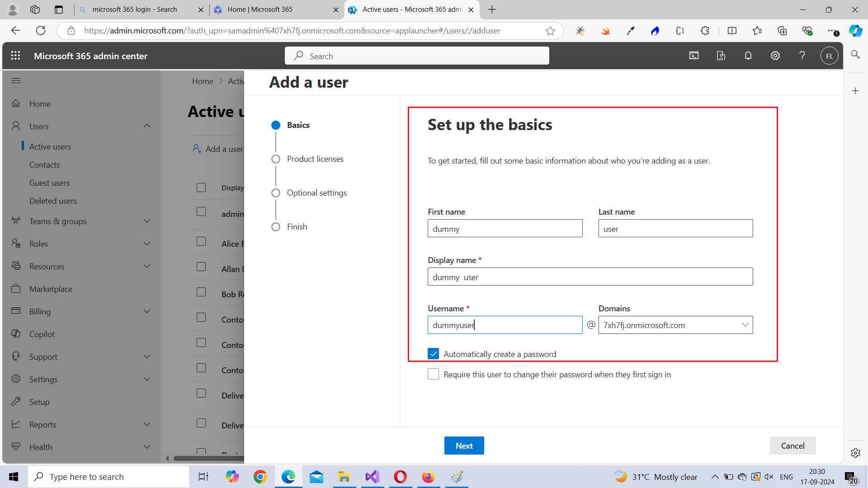Collapse the Users section chevron
This screenshot has height=488, width=868.
coord(147,126)
